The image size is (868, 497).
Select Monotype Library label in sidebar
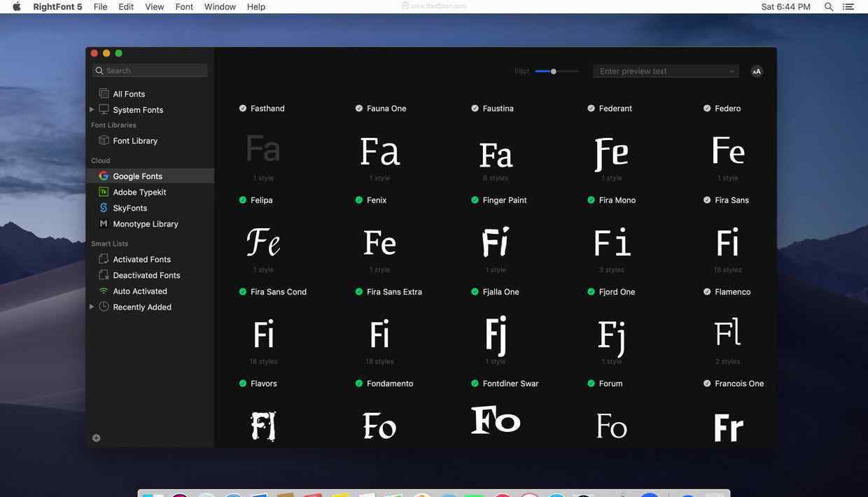pos(146,224)
